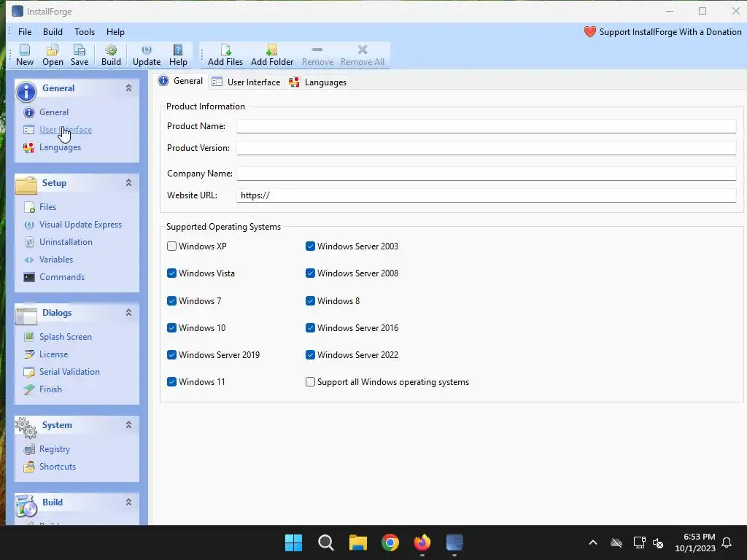Open the Tools menu

85,32
